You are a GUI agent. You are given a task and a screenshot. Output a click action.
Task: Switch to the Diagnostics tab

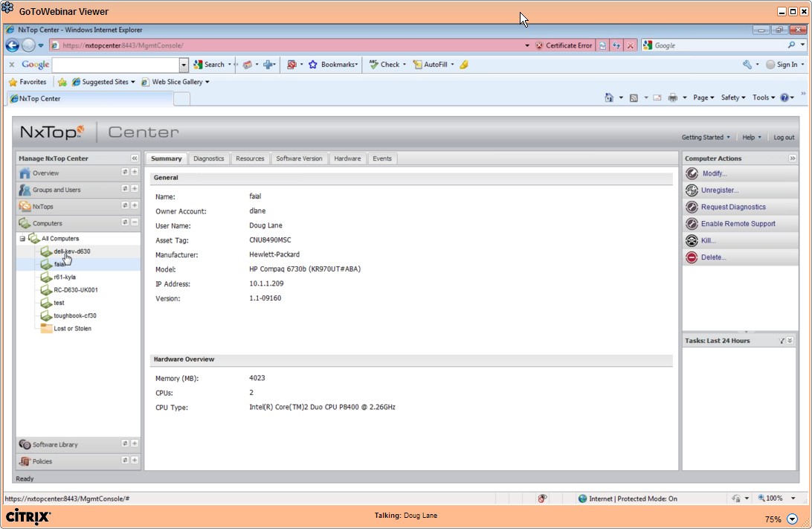coord(209,158)
